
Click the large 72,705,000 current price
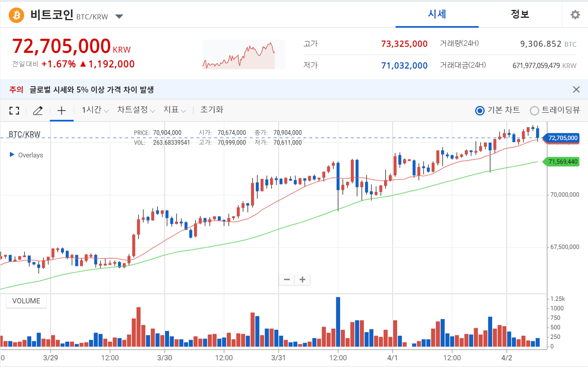pos(61,46)
